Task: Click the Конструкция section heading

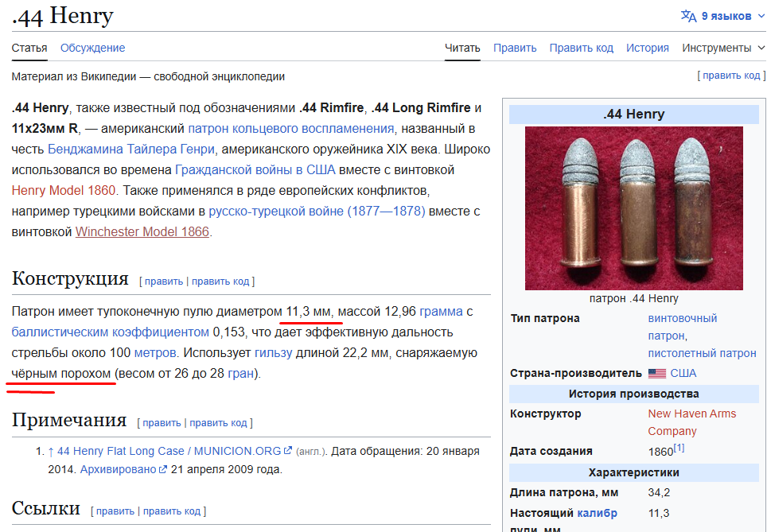Action: pyautogui.click(x=70, y=278)
